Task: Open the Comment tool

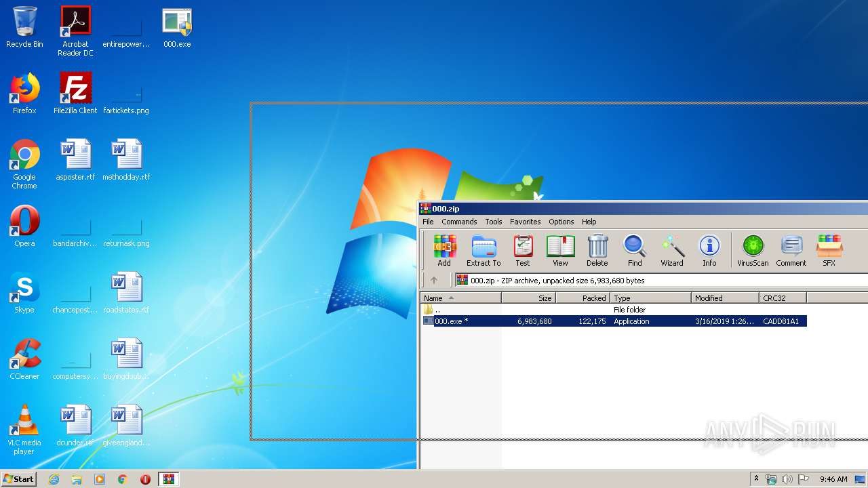Action: (x=791, y=251)
